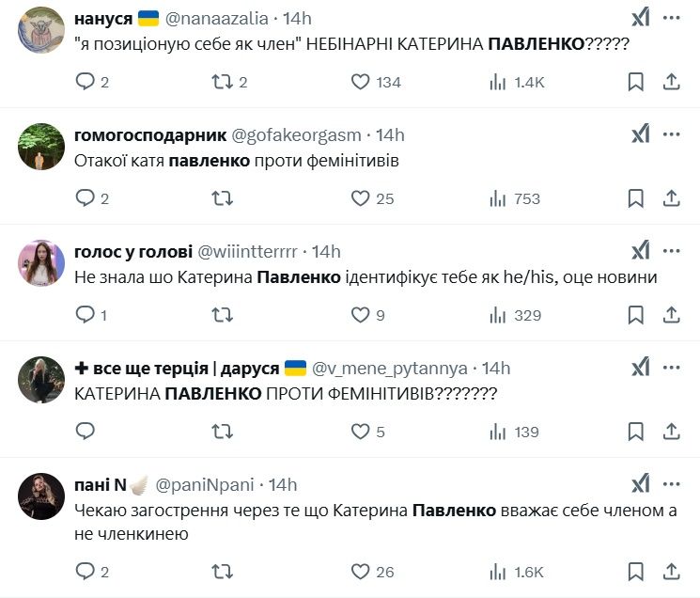
Task: Expand three-dot menu on пані N tweet
Action: pos(671,484)
